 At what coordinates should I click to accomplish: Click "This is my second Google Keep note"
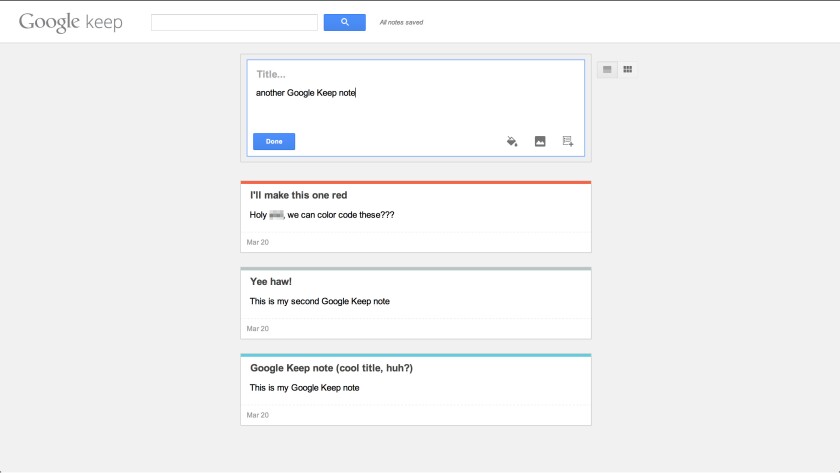coord(319,302)
